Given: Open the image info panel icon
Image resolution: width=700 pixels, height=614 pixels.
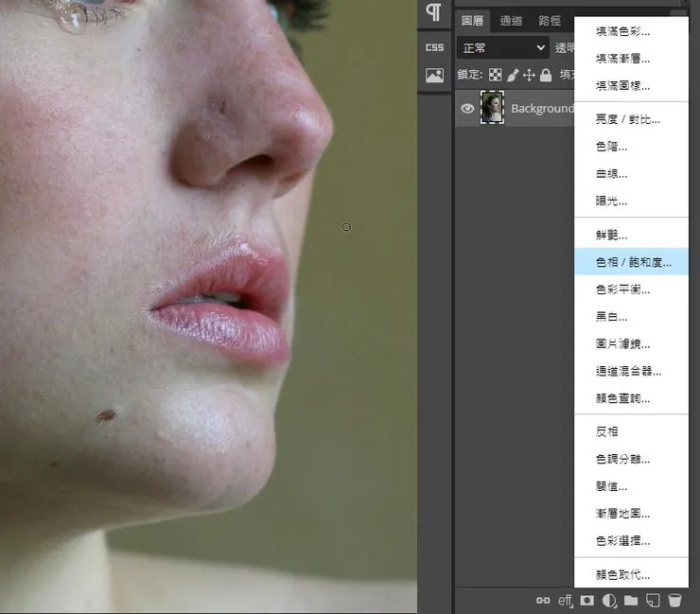Looking at the screenshot, I should point(434,75).
